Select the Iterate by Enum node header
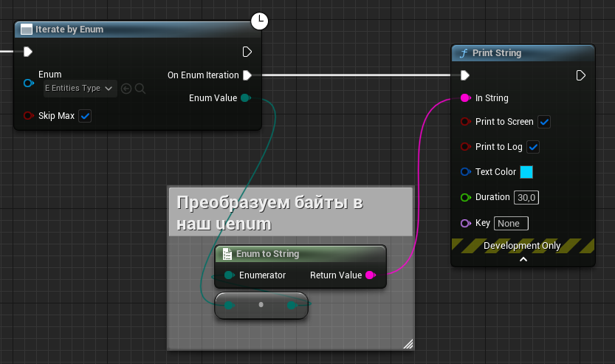615x364 pixels. coord(70,30)
